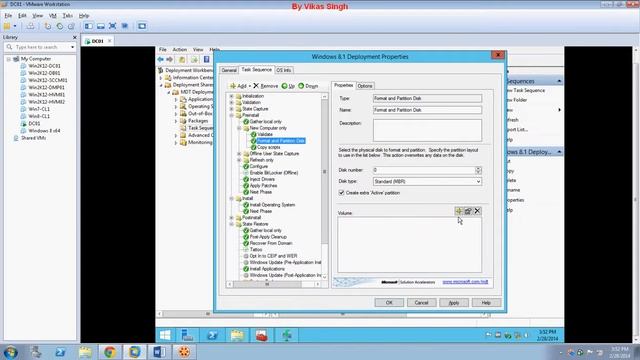This screenshot has width=640, height=360.
Task: Open the www.microsoft.com/mdt link
Action: pos(465,282)
